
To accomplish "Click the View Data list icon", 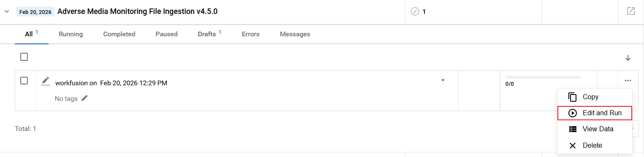I will (x=573, y=129).
